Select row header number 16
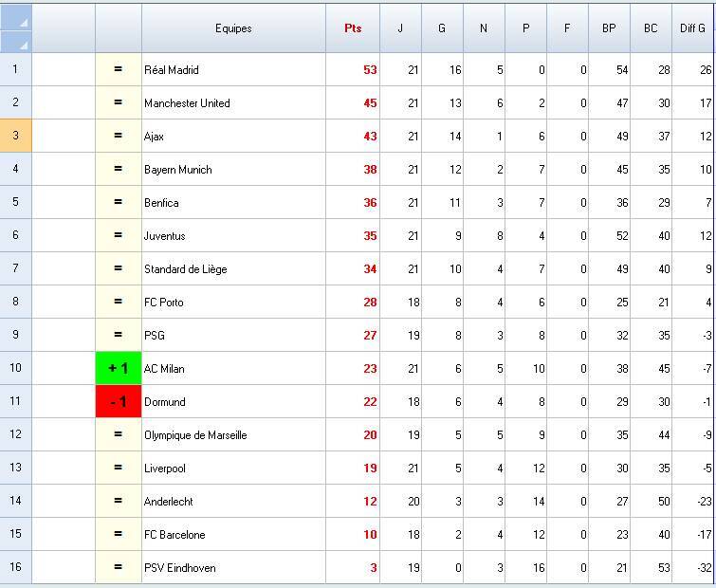 pyautogui.click(x=16, y=567)
